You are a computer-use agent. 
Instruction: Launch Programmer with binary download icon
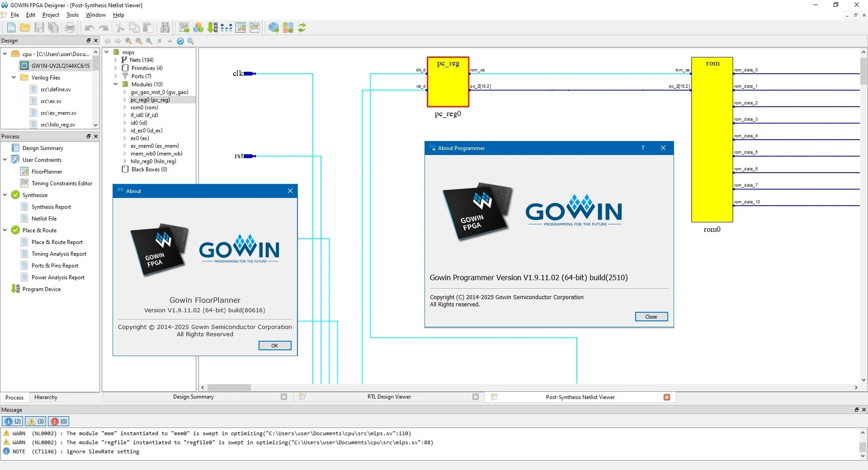tap(212, 28)
